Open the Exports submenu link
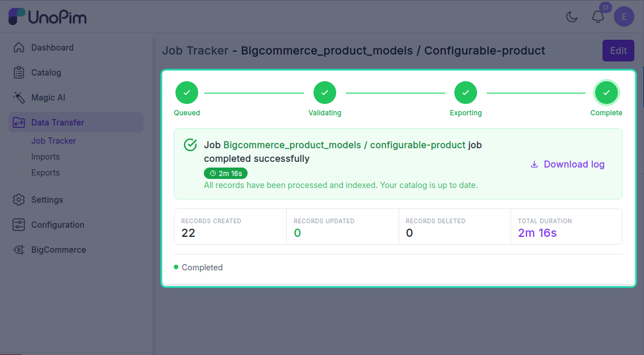This screenshot has width=644, height=355. (45, 173)
